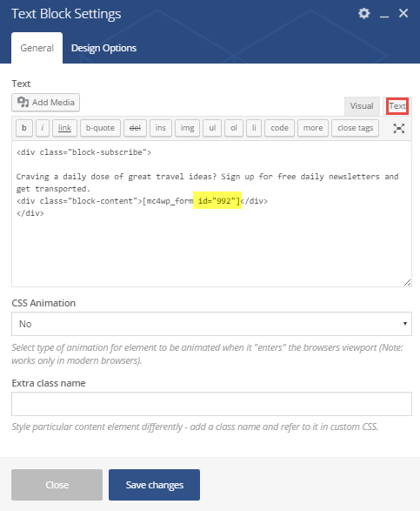Insert image tag with img button
Screen dimensions: 420x511
(x=187, y=128)
